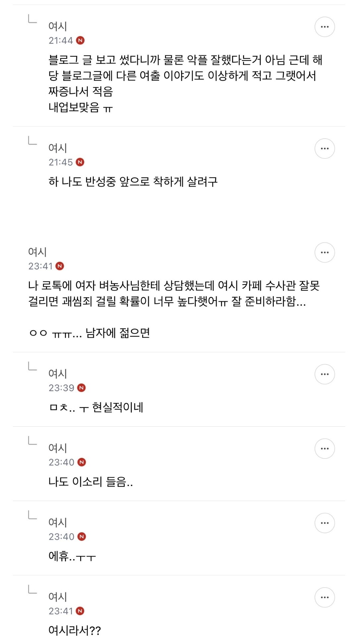Image resolution: width=358 pixels, height=644 pixels.
Task: Open more options for the 21:45 reply
Action: pyautogui.click(x=325, y=149)
